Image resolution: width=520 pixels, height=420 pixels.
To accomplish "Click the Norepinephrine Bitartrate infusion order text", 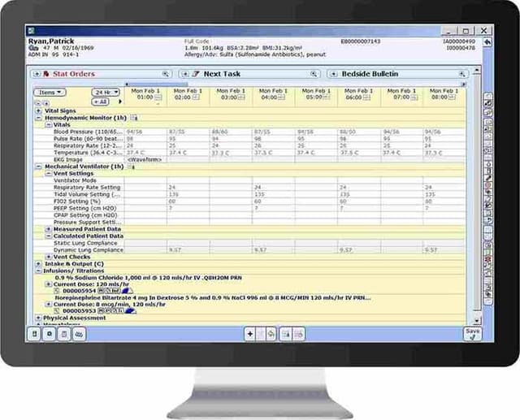I will [213, 297].
